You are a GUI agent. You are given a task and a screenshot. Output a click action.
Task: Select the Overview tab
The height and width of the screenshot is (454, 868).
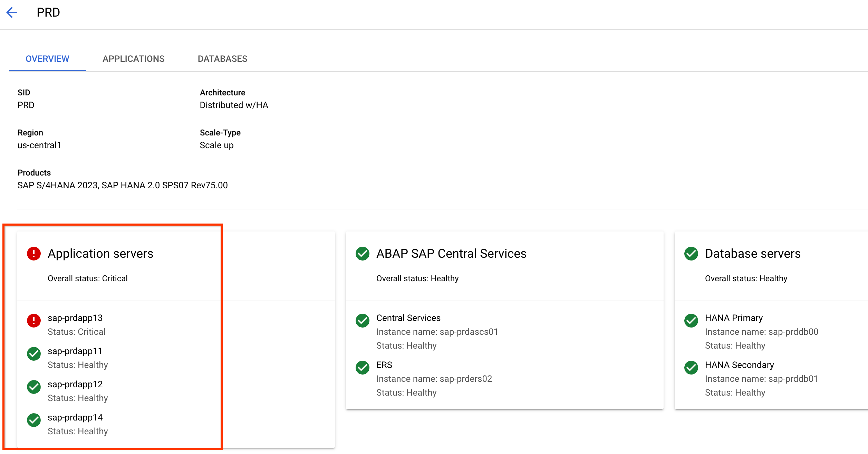click(x=47, y=59)
